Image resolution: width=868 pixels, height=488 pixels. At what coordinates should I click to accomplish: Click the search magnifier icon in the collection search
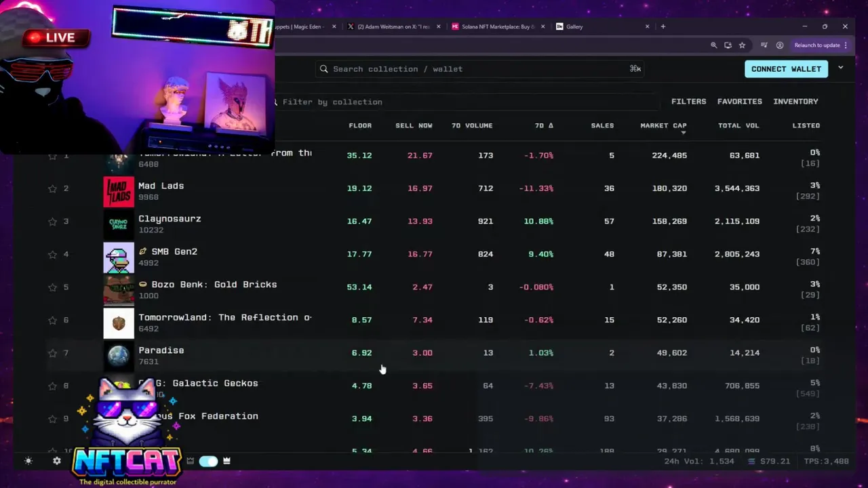[324, 69]
